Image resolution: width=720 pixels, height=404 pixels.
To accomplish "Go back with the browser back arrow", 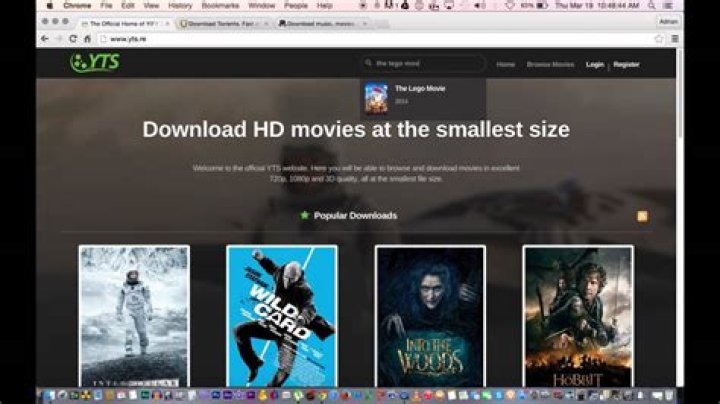I will [x=45, y=39].
